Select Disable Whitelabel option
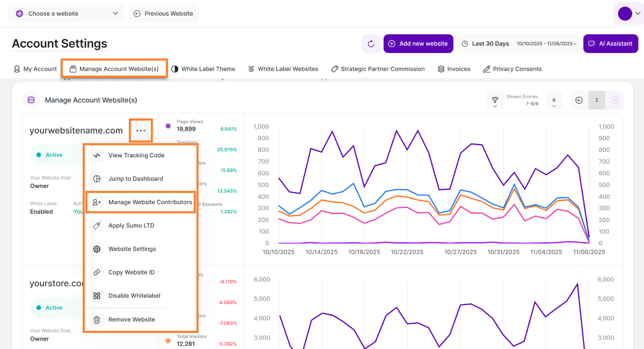Viewport: 644px width, 349px height. 134,296
